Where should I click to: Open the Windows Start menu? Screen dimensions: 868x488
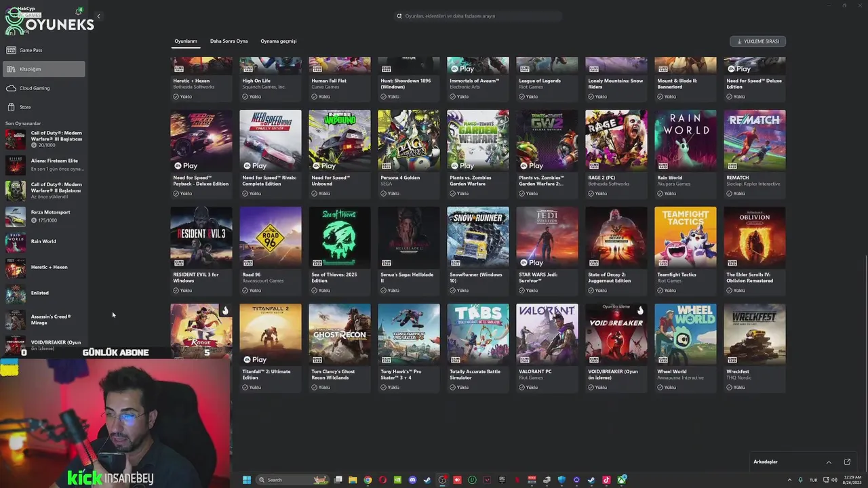247,480
